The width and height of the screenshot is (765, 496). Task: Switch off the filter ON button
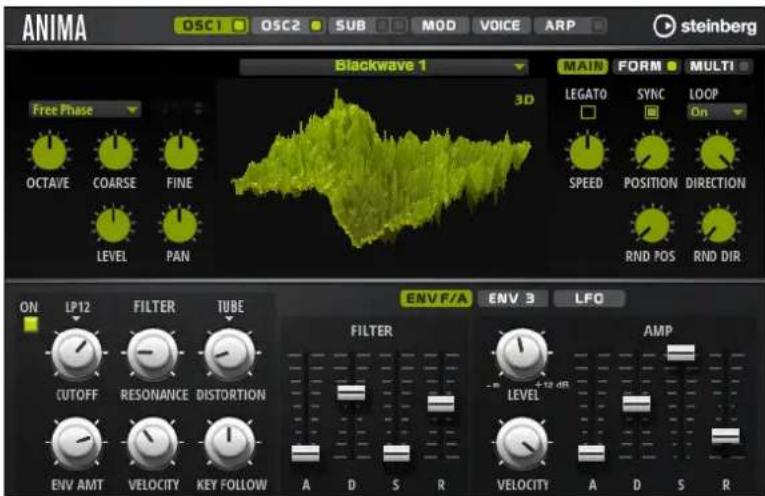31,324
